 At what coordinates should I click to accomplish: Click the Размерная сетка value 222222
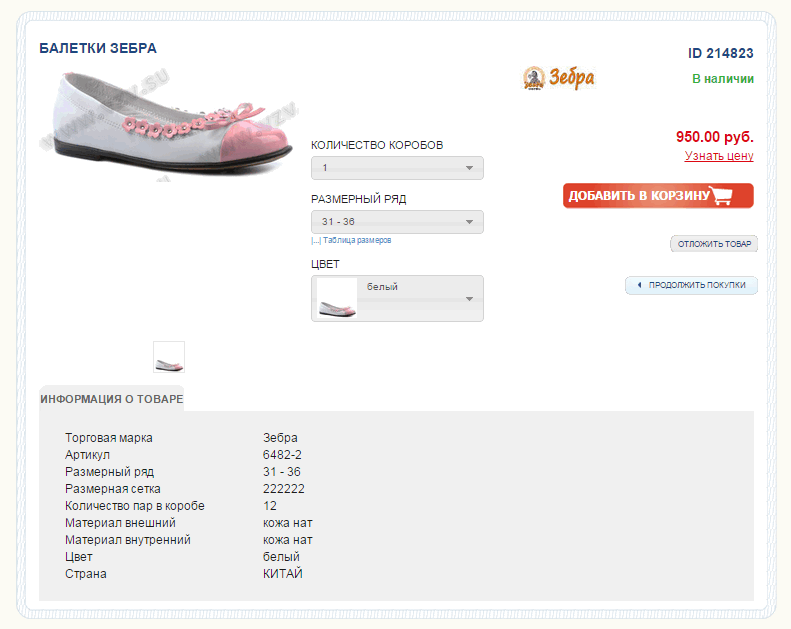[x=283, y=489]
